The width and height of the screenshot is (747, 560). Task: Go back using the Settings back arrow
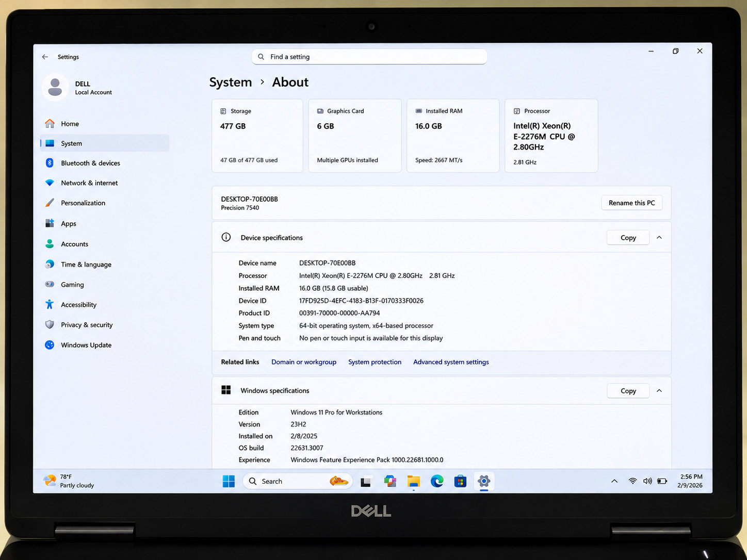click(x=45, y=57)
